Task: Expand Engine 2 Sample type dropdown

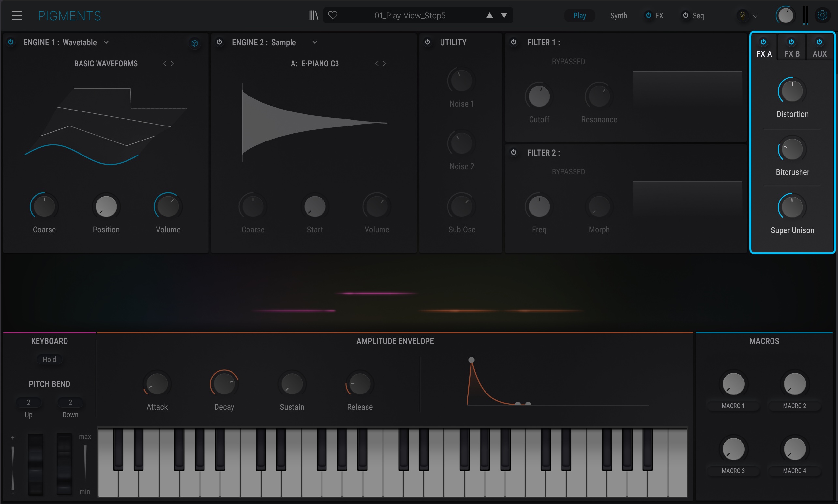Action: point(315,42)
